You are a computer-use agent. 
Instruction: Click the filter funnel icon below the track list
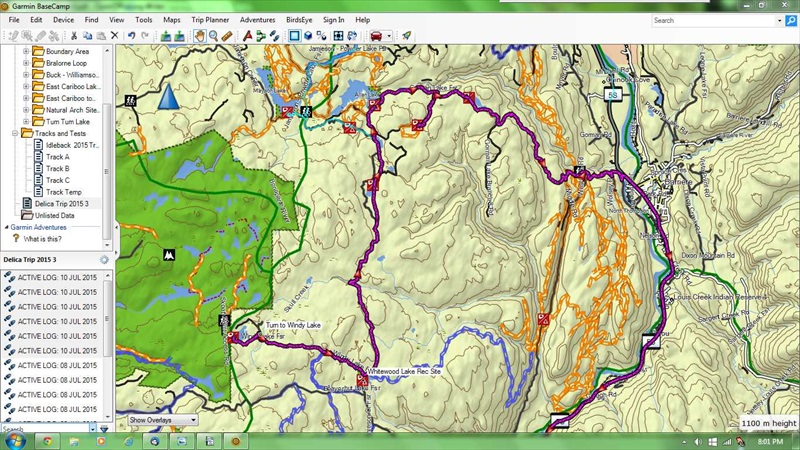point(104,429)
